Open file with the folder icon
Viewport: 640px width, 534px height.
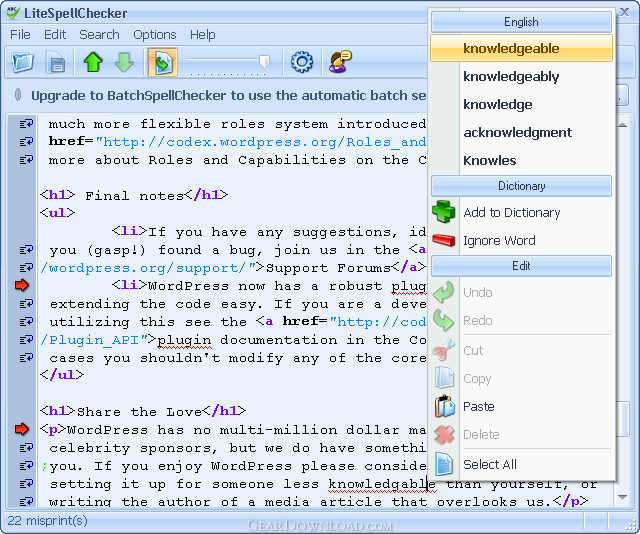pyautogui.click(x=22, y=62)
